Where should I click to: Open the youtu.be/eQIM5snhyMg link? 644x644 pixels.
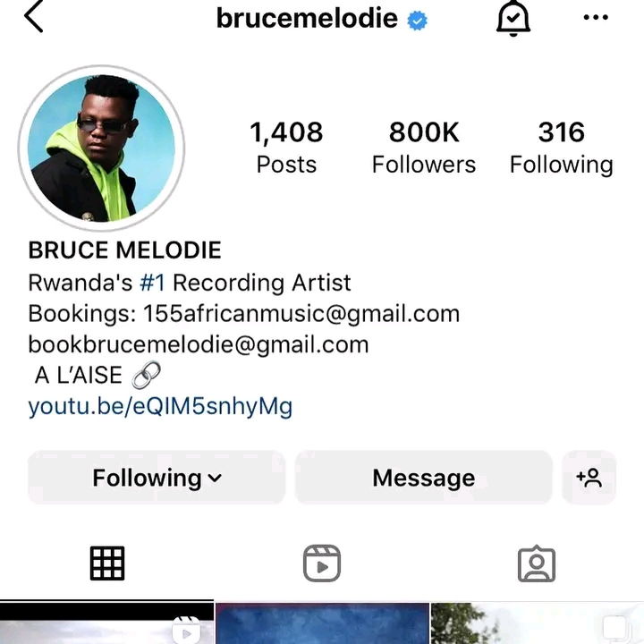[x=160, y=406]
